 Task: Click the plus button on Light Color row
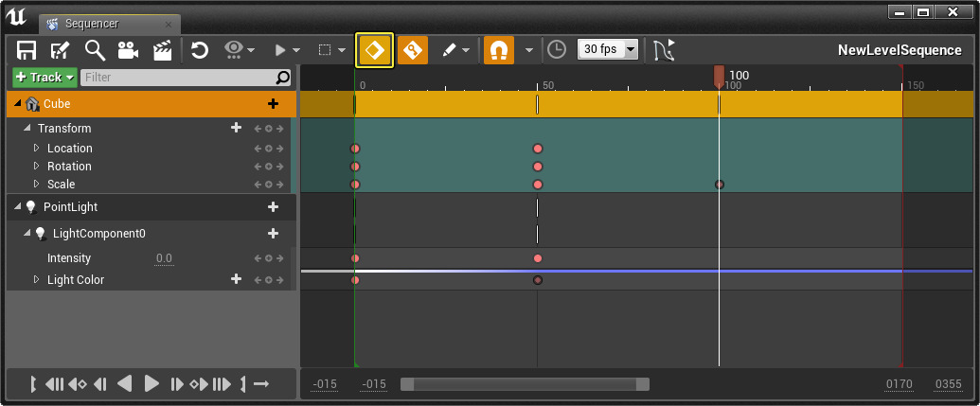point(237,279)
